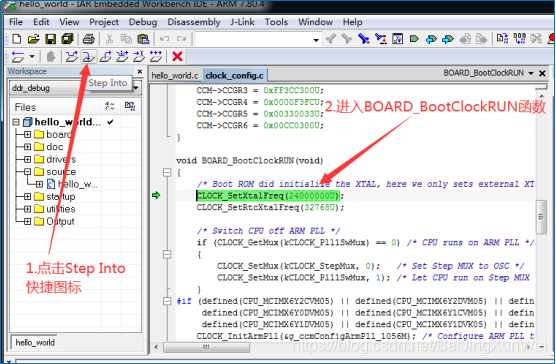Viewport: 556px width, 364px height.
Task: Select the clock_config.c editor tab
Action: tap(234, 75)
